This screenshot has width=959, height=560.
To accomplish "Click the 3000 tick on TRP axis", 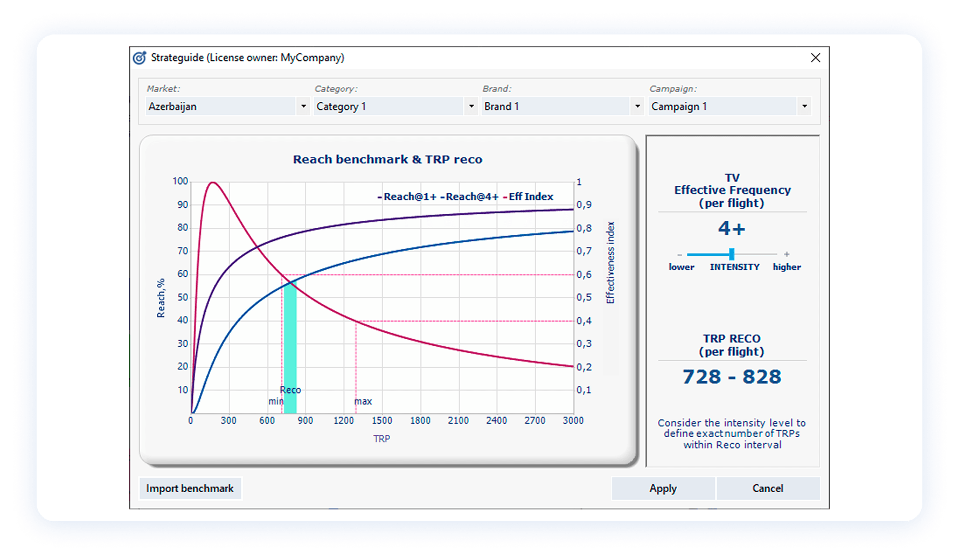I will coord(573,421).
